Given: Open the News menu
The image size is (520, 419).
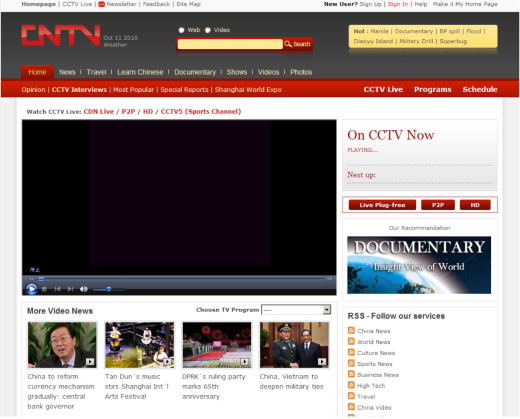Looking at the screenshot, I should pos(67,72).
